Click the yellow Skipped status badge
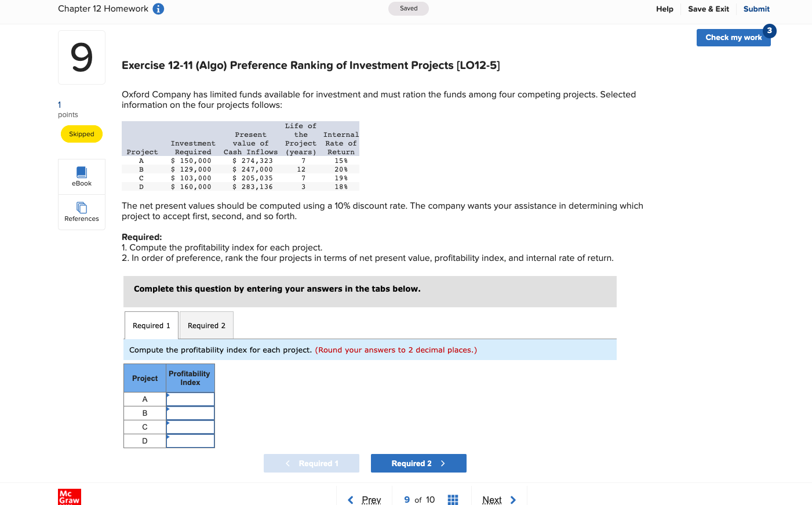 coord(82,134)
